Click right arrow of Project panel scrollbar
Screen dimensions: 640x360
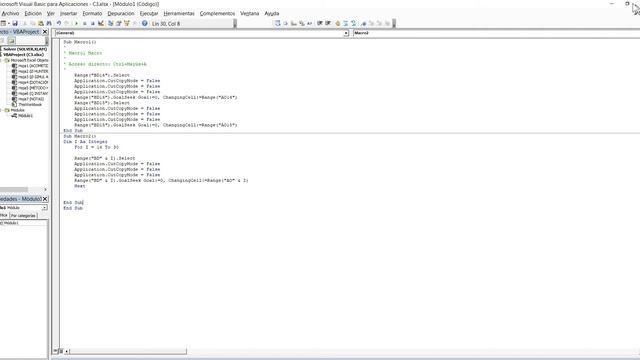45,189
